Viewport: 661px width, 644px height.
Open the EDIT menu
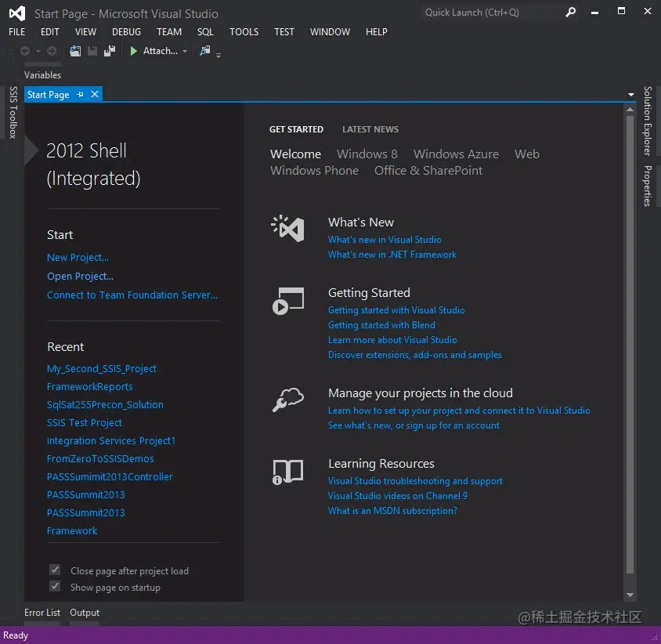point(50,32)
